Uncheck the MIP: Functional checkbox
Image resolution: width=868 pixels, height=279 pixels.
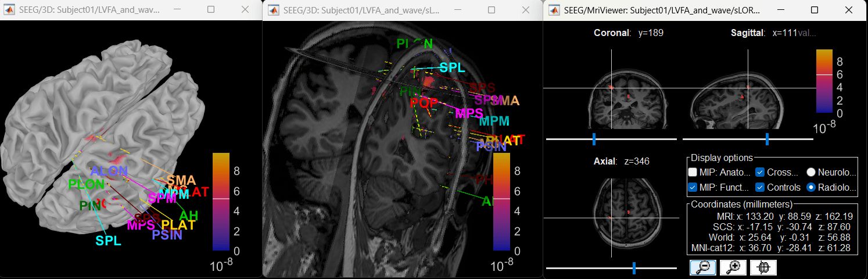click(x=693, y=187)
